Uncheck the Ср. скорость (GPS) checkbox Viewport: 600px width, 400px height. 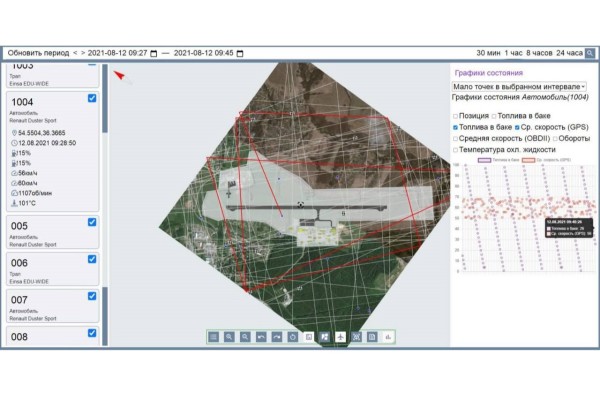517,128
